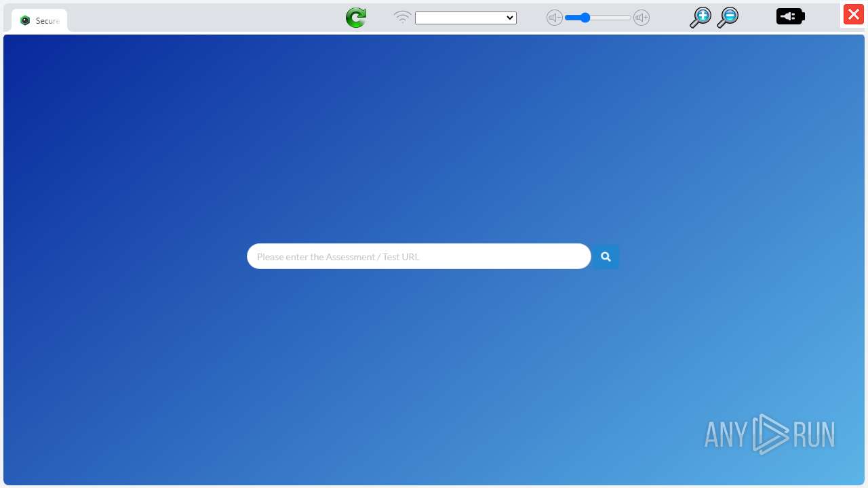Adjust the volume slider

598,18
